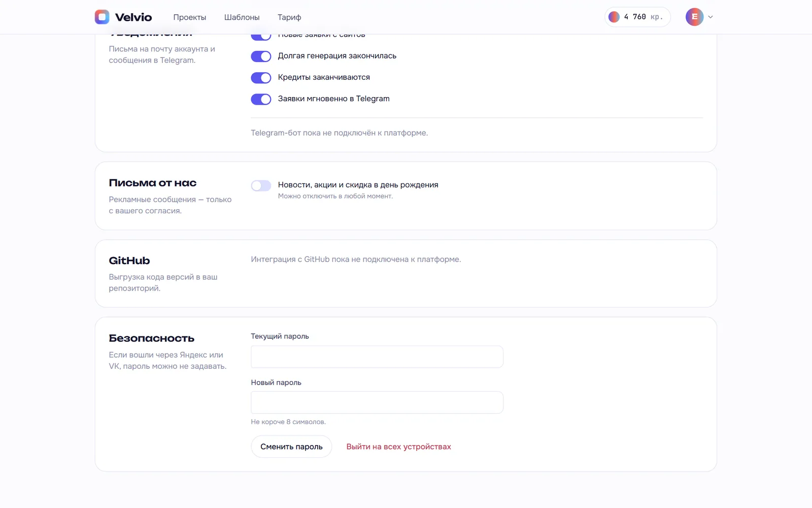This screenshot has width=812, height=508.
Task: Click text Интеграция с GitHub пока не подключена
Action: click(x=356, y=259)
